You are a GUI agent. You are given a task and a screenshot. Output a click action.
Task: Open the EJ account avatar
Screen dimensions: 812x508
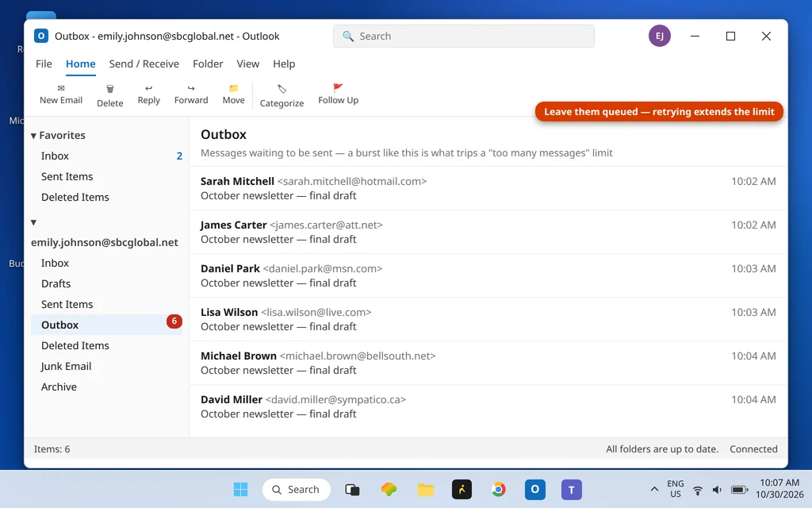pyautogui.click(x=659, y=36)
